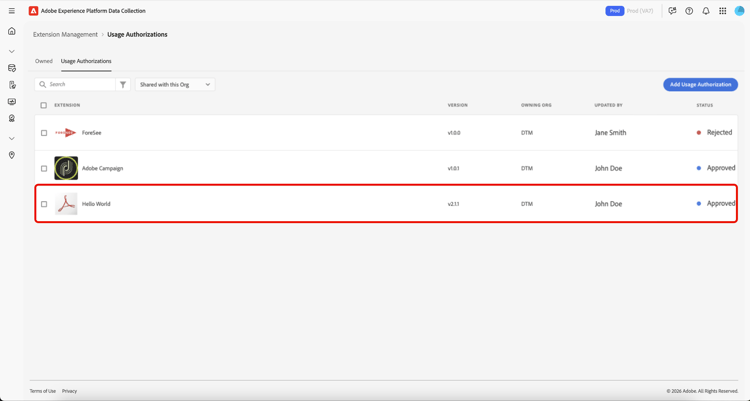This screenshot has height=401, width=750.
Task: Click the filter funnel icon
Action: click(x=123, y=84)
